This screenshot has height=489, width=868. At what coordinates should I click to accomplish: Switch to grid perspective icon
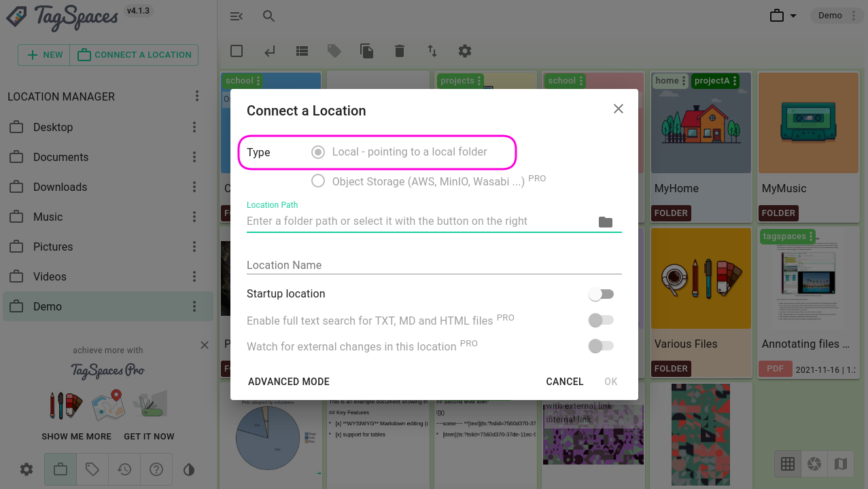coord(788,464)
